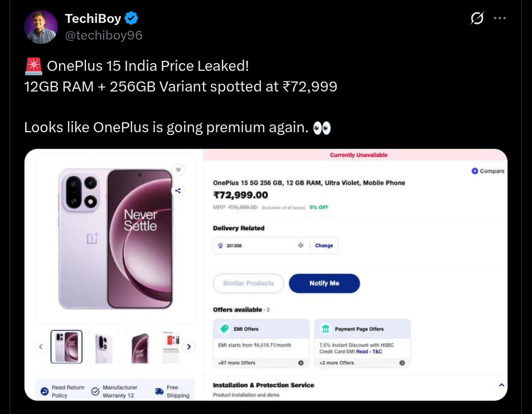Click the Change pincode link
532x414 pixels.
(x=324, y=245)
